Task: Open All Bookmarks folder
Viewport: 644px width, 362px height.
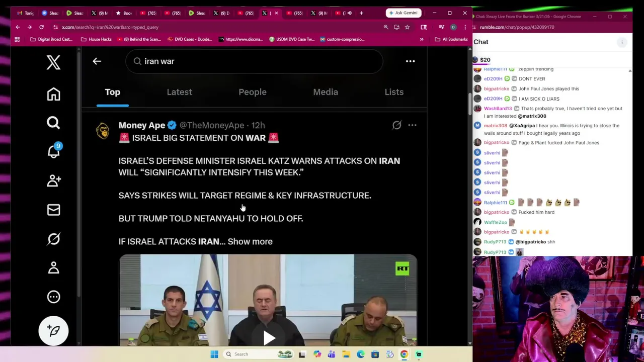Action: pyautogui.click(x=451, y=39)
